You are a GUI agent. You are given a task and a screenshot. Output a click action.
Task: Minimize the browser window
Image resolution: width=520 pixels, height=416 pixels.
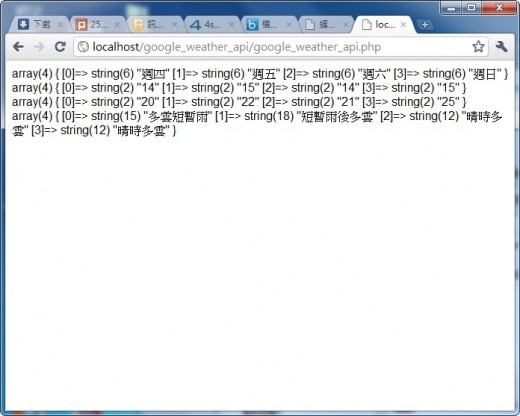click(452, 7)
